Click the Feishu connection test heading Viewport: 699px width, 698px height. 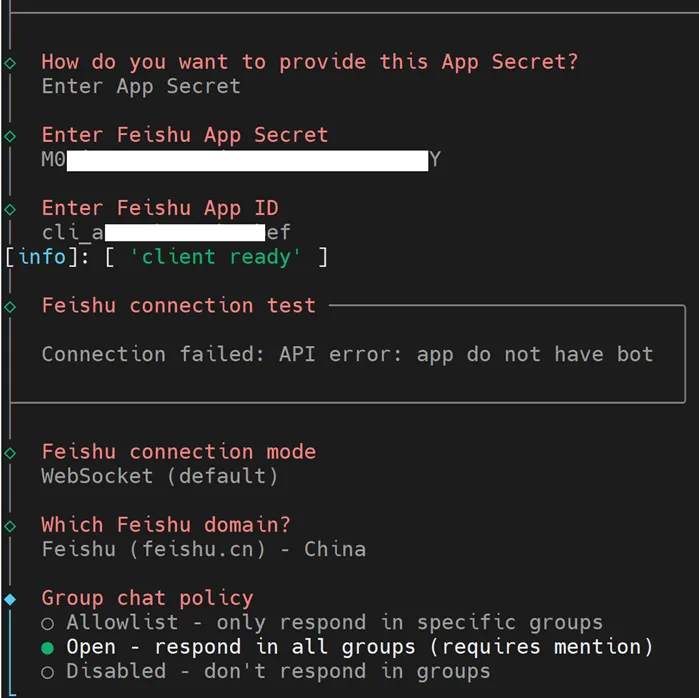(179, 306)
